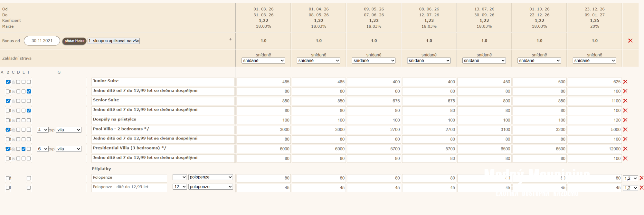Screen dimensions: 644x215
Task: Click '1. sloupec aplikovat na vše' button
Action: [114, 41]
